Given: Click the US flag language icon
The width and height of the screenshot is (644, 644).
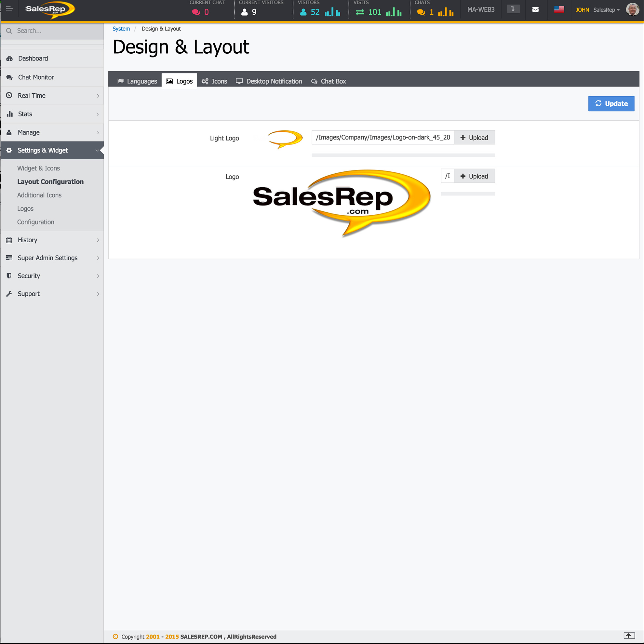Looking at the screenshot, I should click(559, 9).
